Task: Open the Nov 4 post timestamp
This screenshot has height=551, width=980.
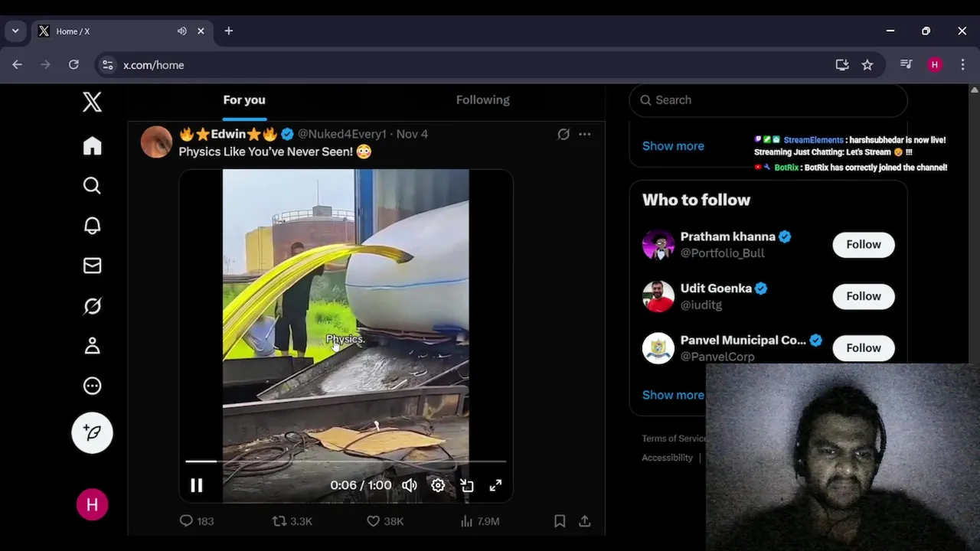Action: (412, 134)
